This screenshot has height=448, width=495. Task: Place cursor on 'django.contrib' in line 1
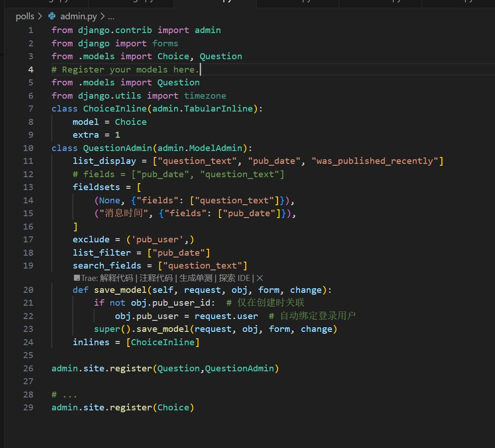coord(115,30)
